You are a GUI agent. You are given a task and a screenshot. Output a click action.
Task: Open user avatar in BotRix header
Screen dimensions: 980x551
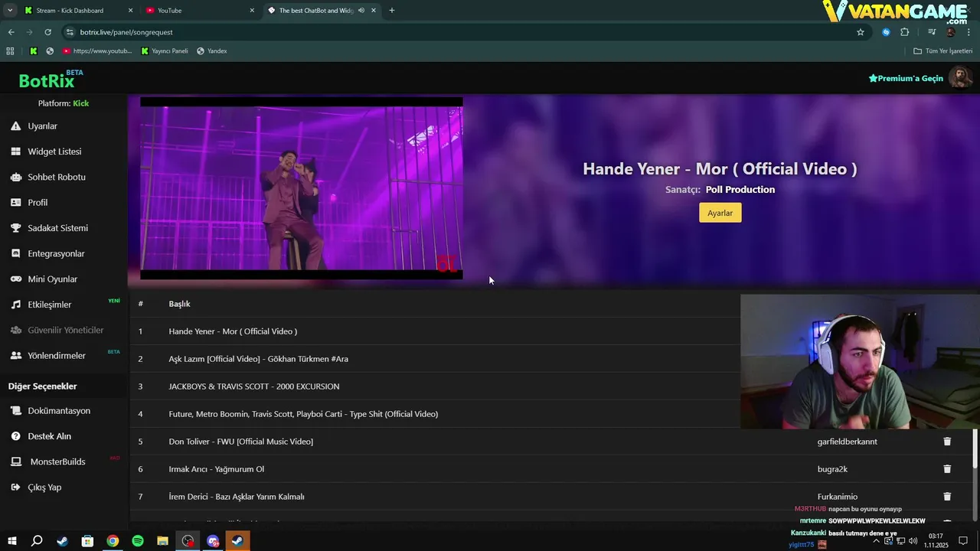coord(960,77)
